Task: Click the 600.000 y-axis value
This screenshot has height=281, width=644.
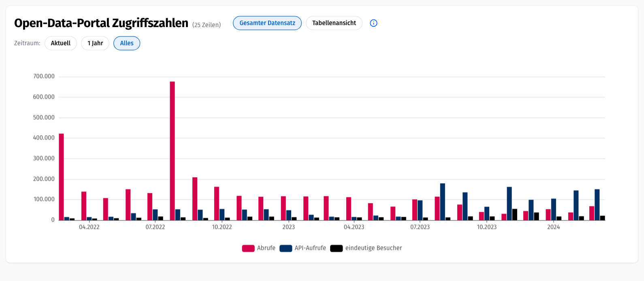Action: 44,97
